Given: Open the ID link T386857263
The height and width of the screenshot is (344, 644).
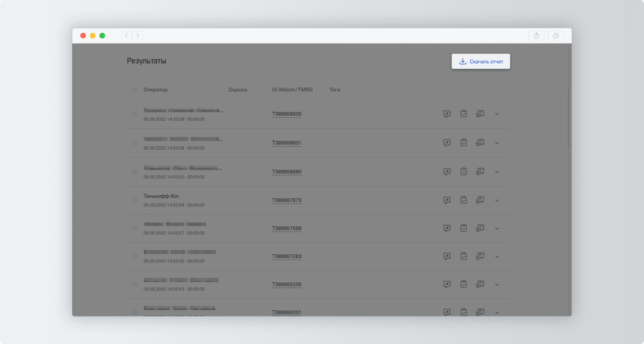Looking at the screenshot, I should coord(286,256).
